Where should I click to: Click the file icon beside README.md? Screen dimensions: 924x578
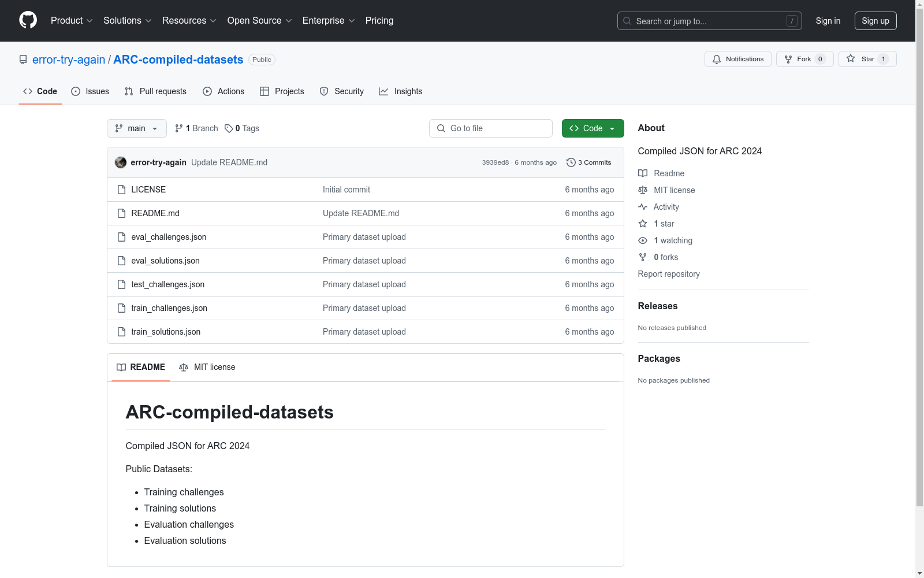pyautogui.click(x=121, y=213)
